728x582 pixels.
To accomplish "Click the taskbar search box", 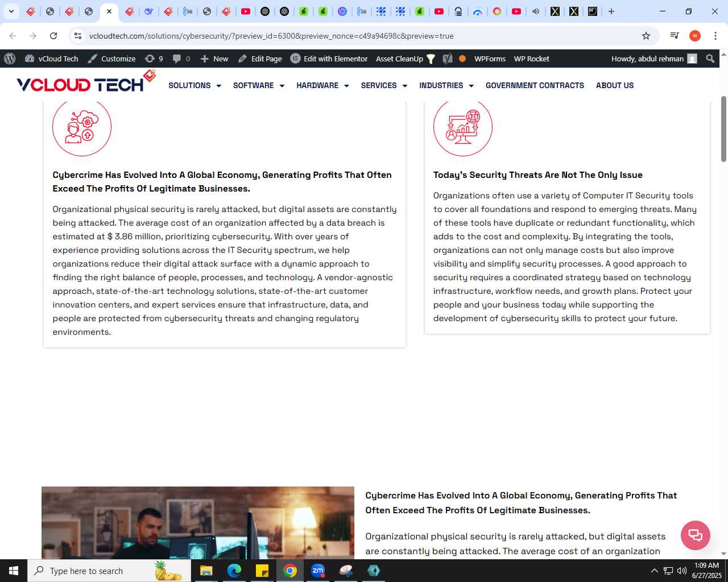I will pyautogui.click(x=109, y=571).
